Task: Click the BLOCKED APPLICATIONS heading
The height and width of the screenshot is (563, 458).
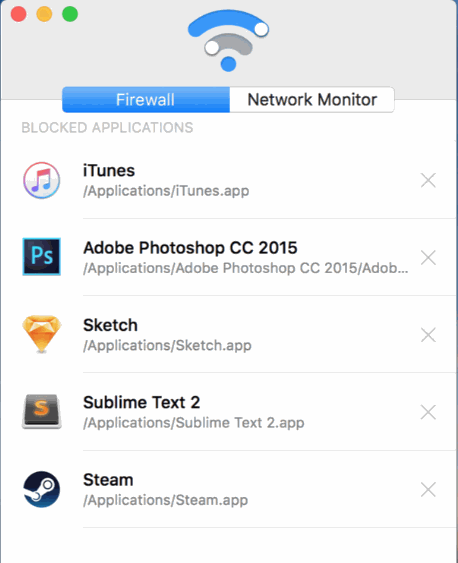Action: click(x=107, y=127)
